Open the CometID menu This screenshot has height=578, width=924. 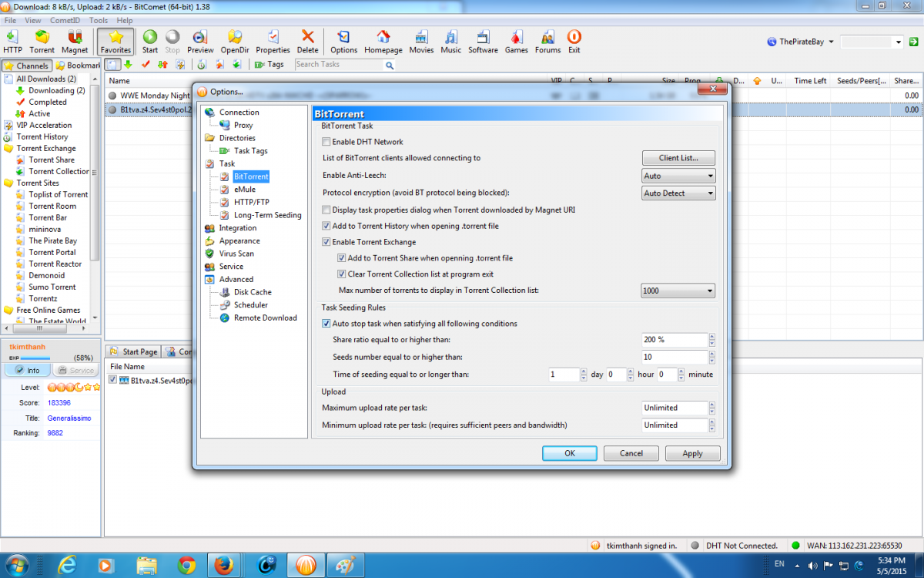(x=65, y=21)
